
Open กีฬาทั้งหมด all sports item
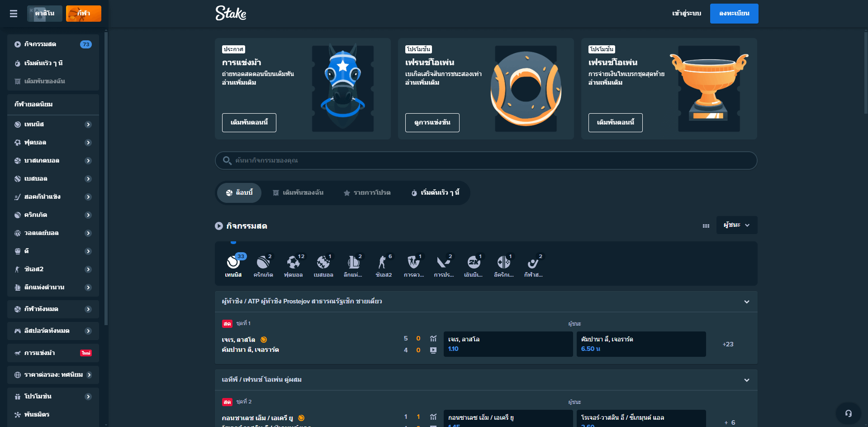pos(53,309)
